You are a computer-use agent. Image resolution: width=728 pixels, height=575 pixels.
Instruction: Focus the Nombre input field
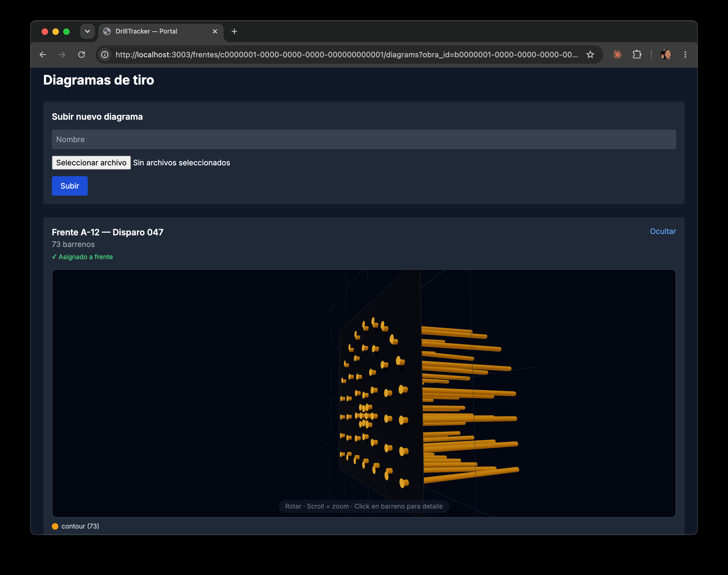(364, 139)
